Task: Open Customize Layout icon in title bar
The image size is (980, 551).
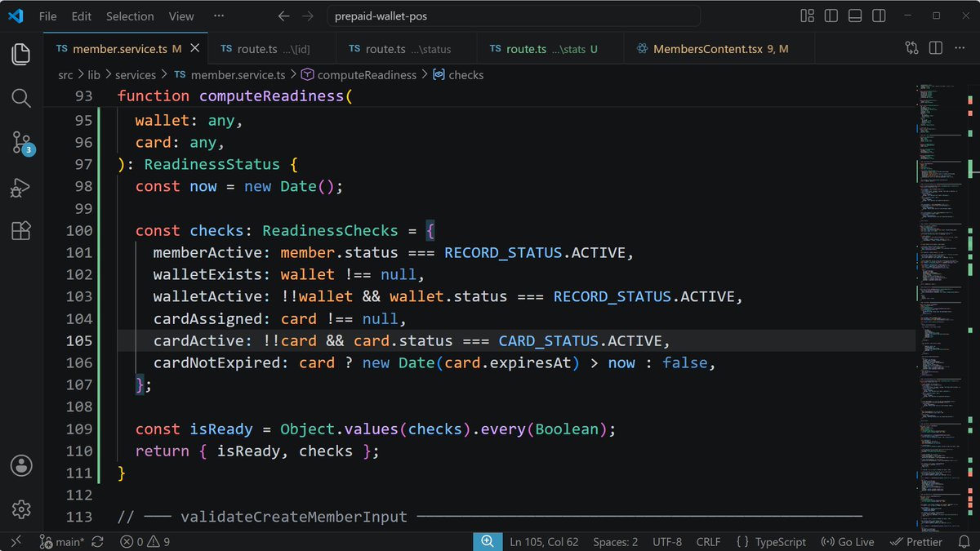Action: click(807, 16)
